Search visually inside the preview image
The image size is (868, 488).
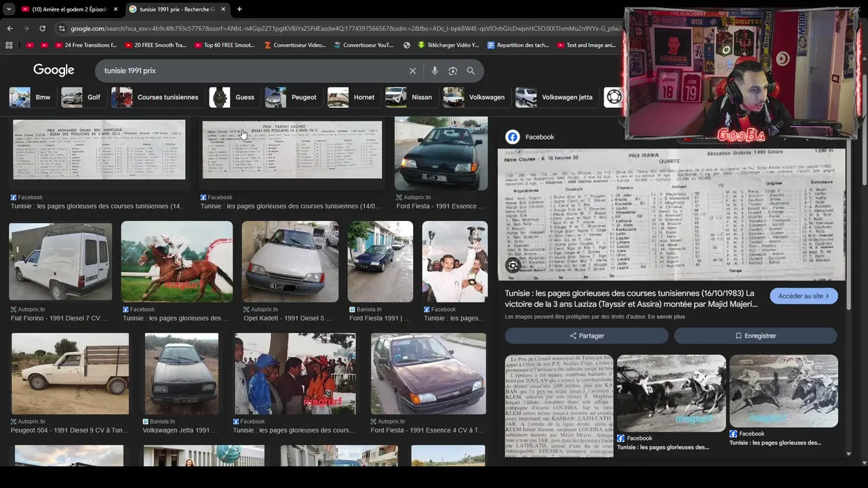coord(513,266)
